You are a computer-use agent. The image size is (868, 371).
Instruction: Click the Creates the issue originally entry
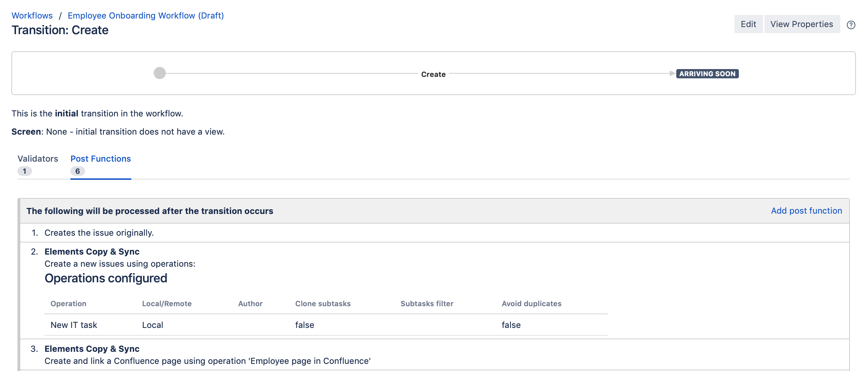(99, 232)
